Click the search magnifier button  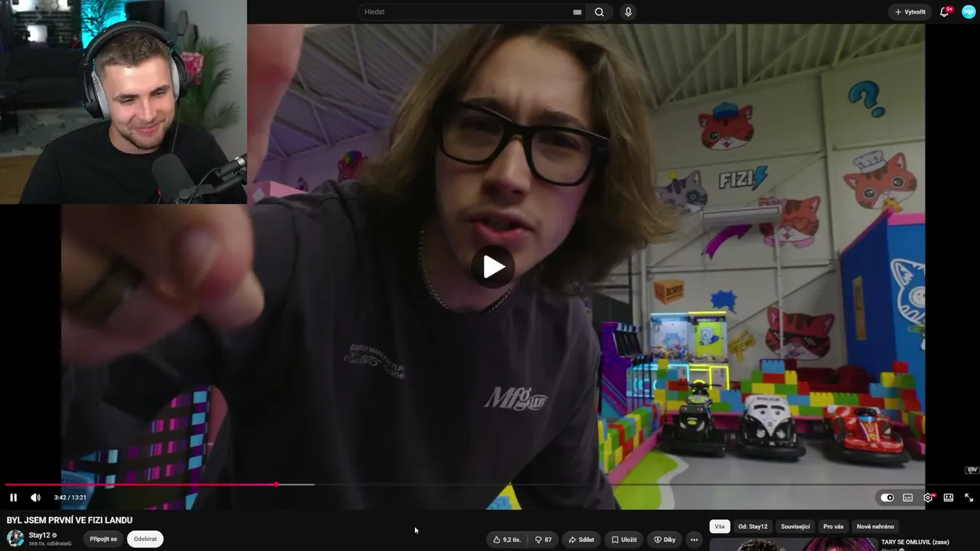(599, 12)
